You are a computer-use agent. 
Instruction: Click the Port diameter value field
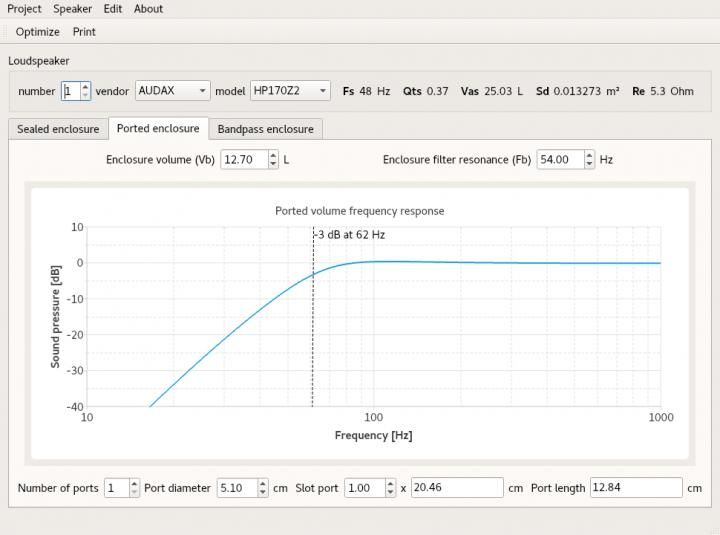pyautogui.click(x=236, y=488)
